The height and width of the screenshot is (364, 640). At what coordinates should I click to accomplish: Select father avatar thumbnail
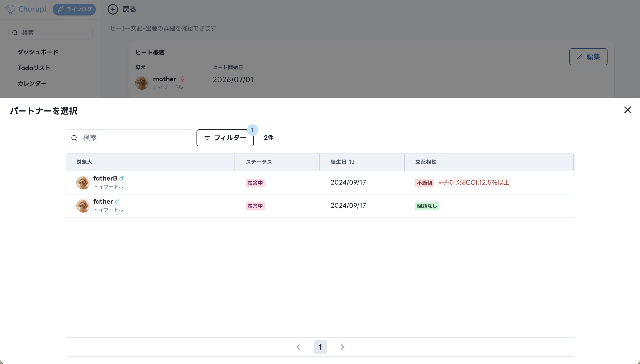click(x=83, y=206)
